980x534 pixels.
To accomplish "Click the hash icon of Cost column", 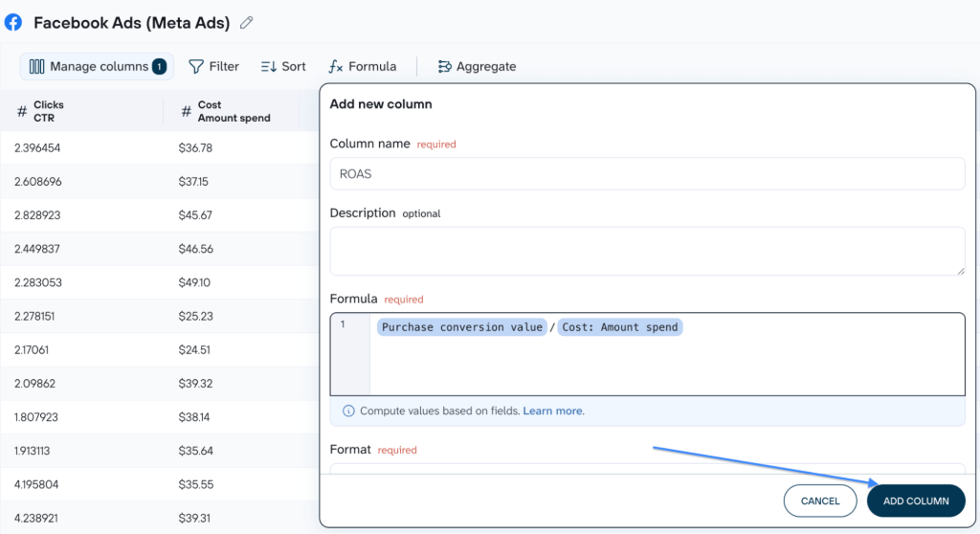I will 187,111.
